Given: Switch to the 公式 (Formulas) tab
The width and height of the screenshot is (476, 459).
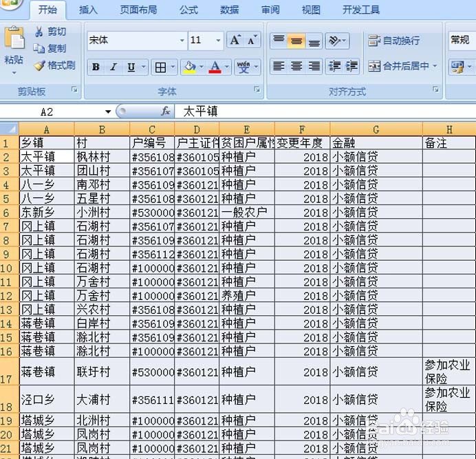Looking at the screenshot, I should coord(189,10).
